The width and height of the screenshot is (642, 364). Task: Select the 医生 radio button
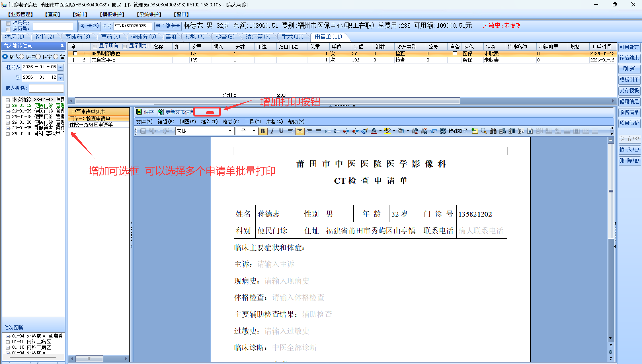pyautogui.click(x=22, y=57)
